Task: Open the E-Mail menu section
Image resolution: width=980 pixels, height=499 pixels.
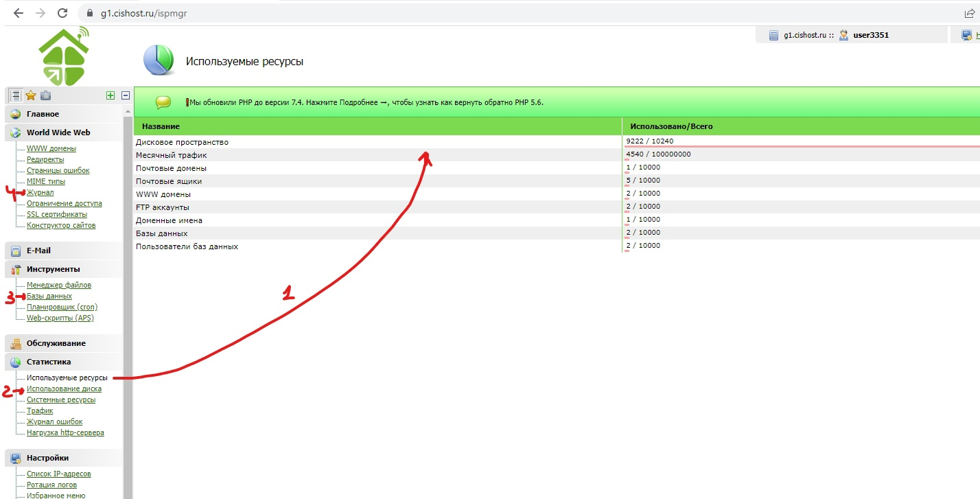Action: click(x=38, y=251)
